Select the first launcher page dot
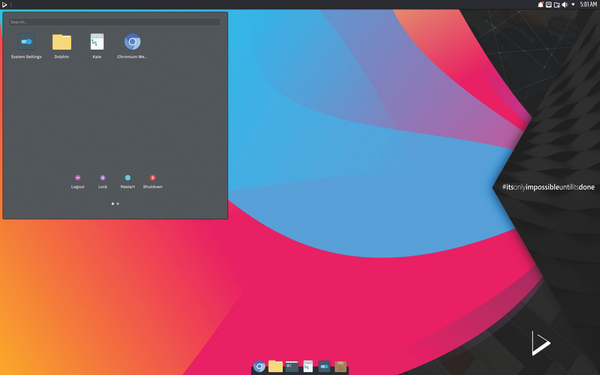 pos(112,204)
